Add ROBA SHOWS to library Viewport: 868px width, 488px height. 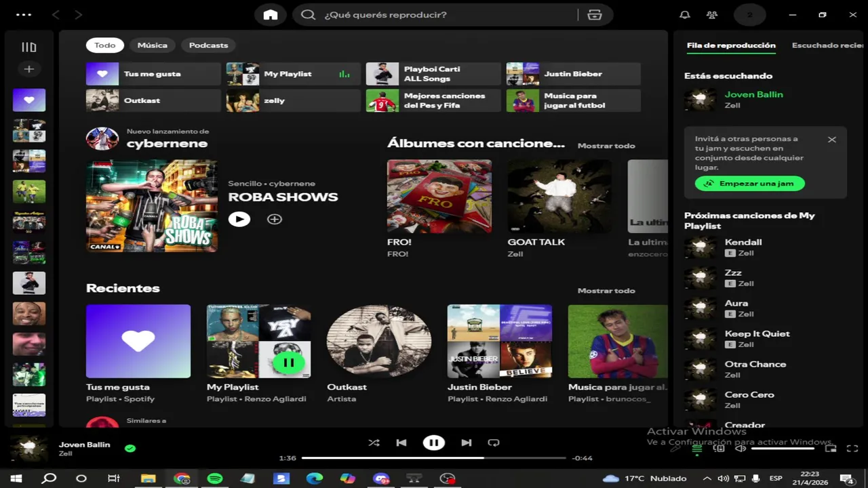(x=275, y=219)
